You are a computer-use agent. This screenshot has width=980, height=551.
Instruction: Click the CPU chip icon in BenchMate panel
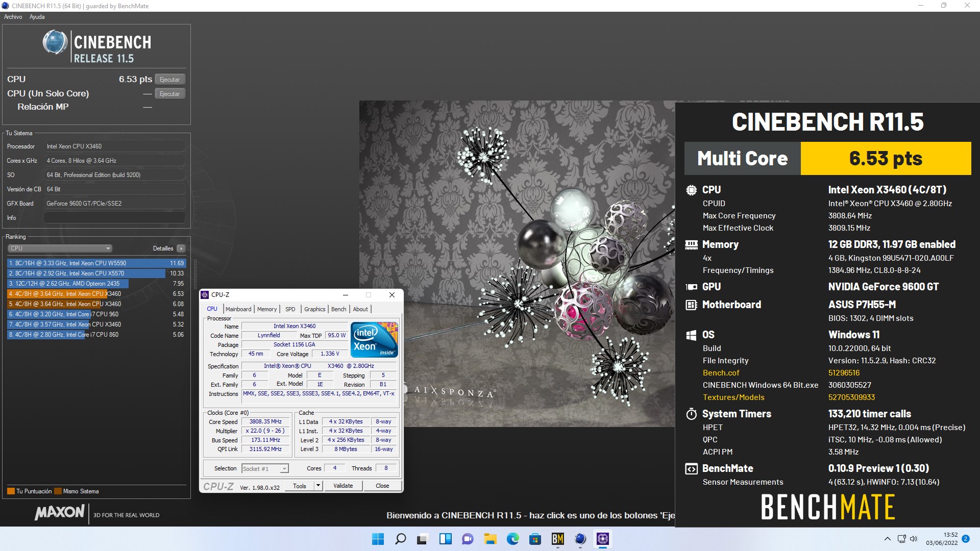tap(691, 190)
